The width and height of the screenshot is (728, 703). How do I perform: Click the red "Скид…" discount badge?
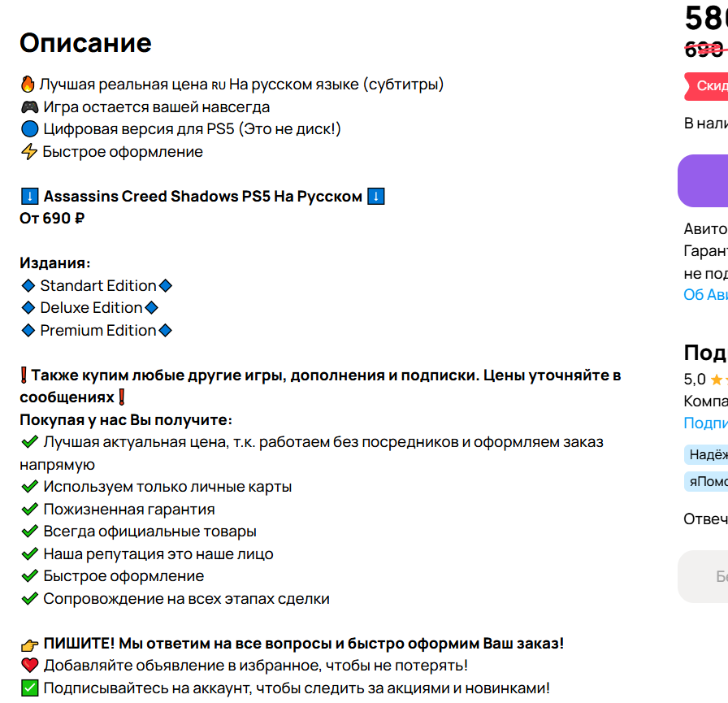point(707,86)
